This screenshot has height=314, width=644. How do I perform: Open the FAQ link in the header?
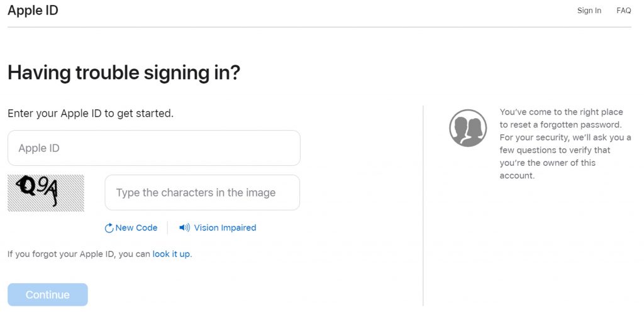tap(623, 11)
